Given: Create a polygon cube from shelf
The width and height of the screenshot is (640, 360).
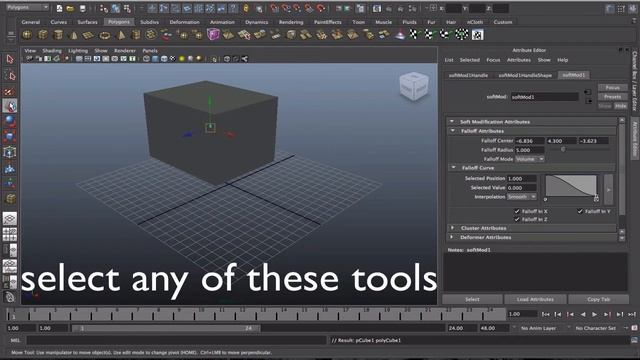Looking at the screenshot, I should pyautogui.click(x=43, y=35).
